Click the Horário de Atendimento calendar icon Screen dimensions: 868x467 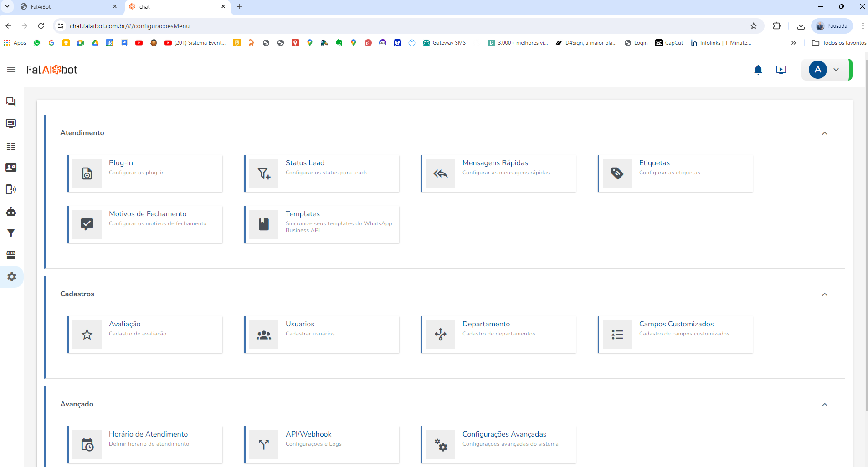pyautogui.click(x=87, y=445)
